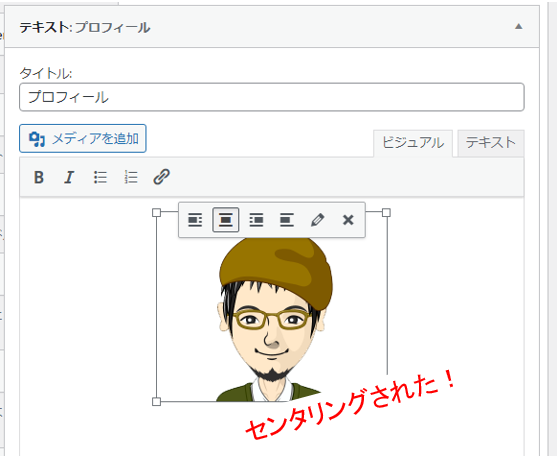Apply italic formatting button

click(69, 177)
